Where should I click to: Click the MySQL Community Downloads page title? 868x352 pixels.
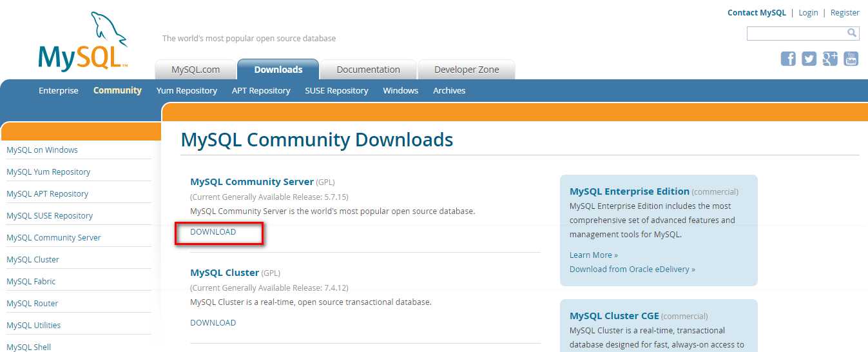point(317,140)
